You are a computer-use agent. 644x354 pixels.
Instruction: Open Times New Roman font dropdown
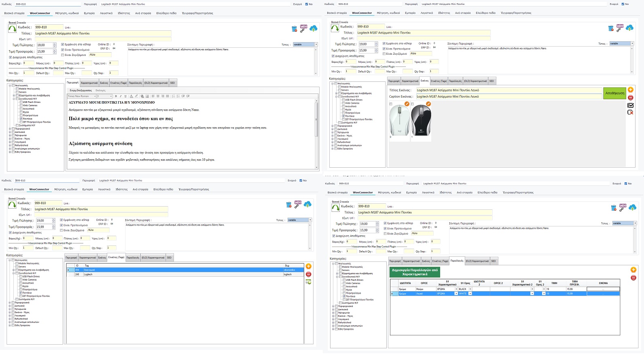coord(95,96)
